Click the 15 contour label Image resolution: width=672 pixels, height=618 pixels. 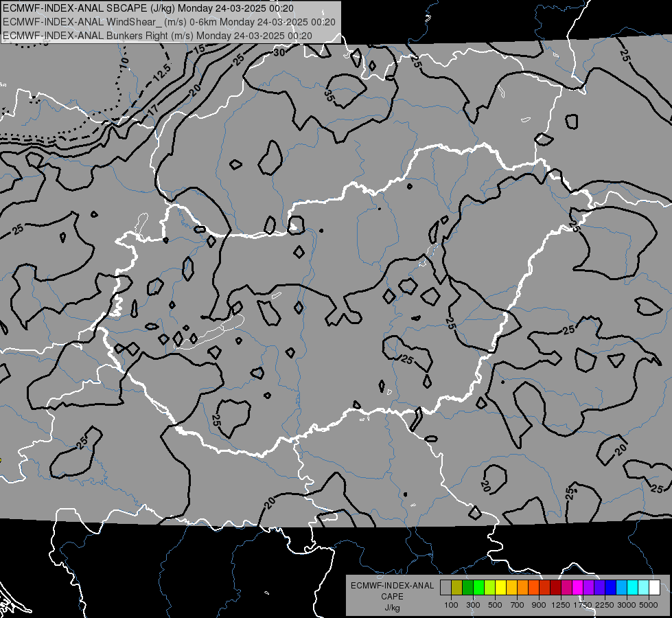(x=199, y=49)
